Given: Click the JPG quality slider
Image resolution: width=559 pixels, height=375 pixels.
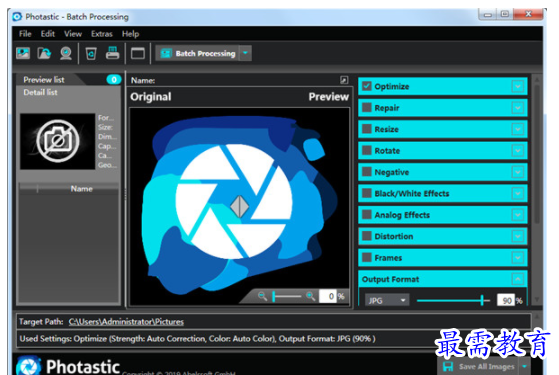Looking at the screenshot, I should tap(453, 300).
